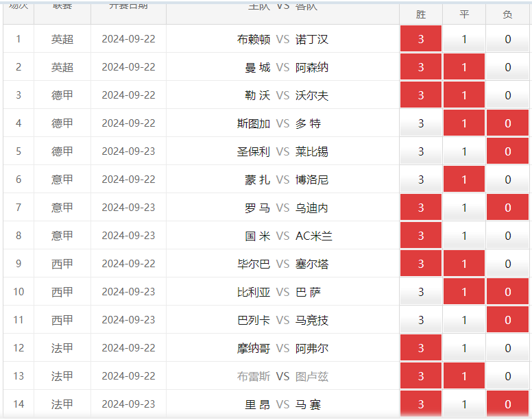This screenshot has width=532, height=420.
Task: Select draw (1) for 罗马 VS 乌迪内
Action: pyautogui.click(x=464, y=208)
